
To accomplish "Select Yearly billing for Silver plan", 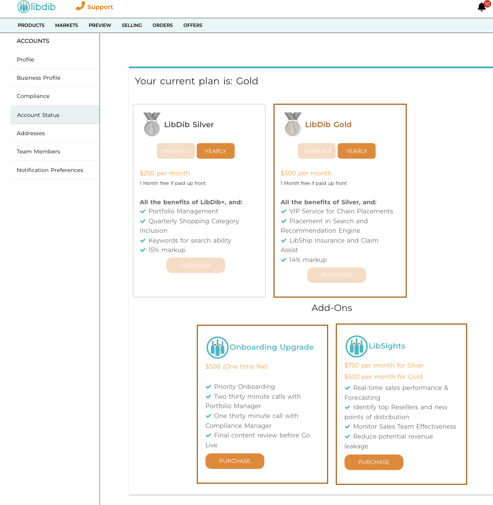I will coord(216,151).
